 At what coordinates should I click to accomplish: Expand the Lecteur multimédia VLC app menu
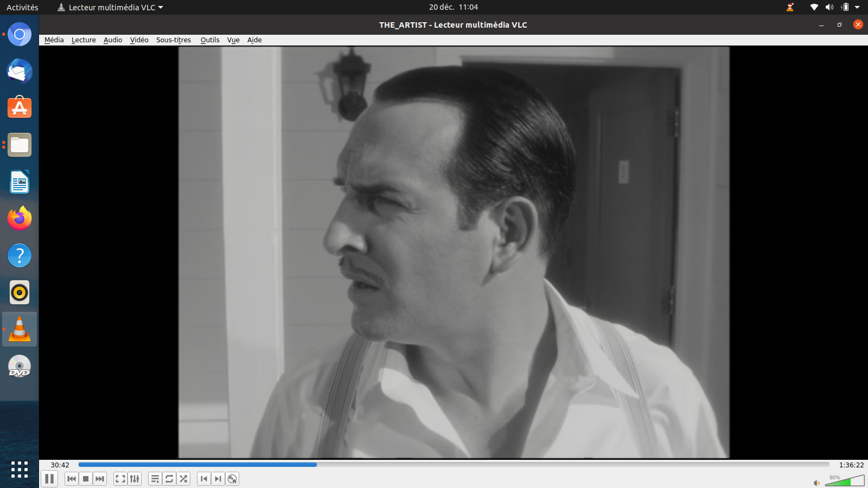click(x=111, y=8)
